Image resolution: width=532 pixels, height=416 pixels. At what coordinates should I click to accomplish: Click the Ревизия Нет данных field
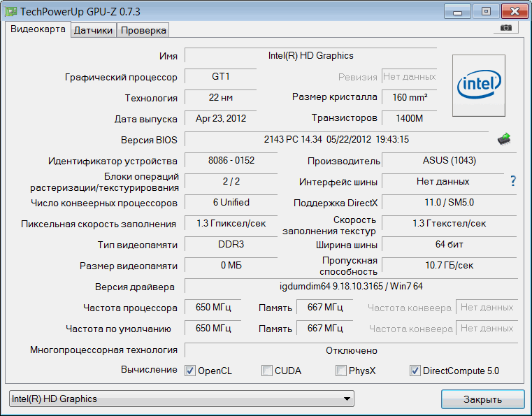click(410, 76)
